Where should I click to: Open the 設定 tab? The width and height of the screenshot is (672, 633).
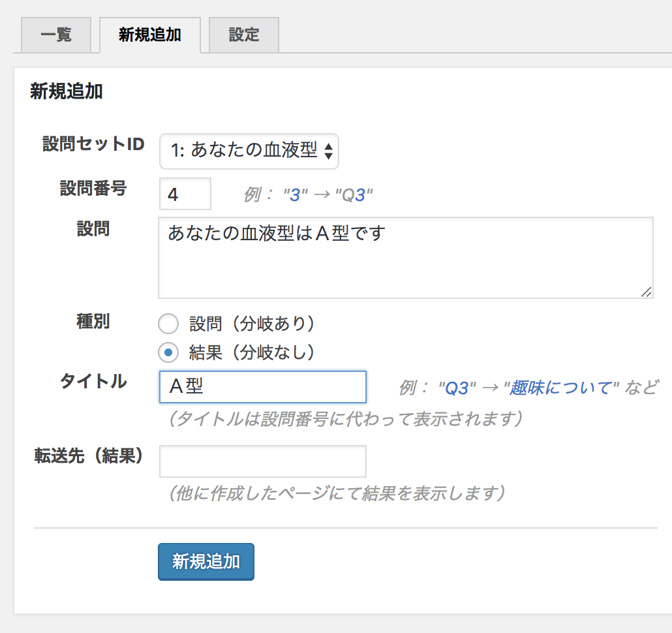click(x=244, y=35)
